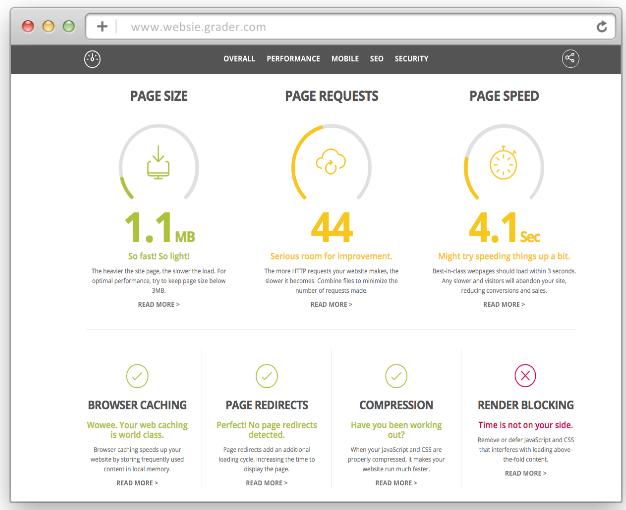Go to the Mobile tab

click(x=345, y=59)
